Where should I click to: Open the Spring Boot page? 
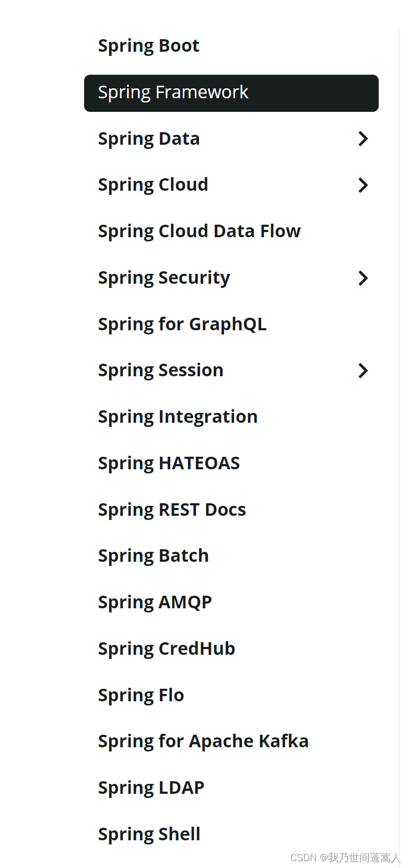click(x=149, y=45)
